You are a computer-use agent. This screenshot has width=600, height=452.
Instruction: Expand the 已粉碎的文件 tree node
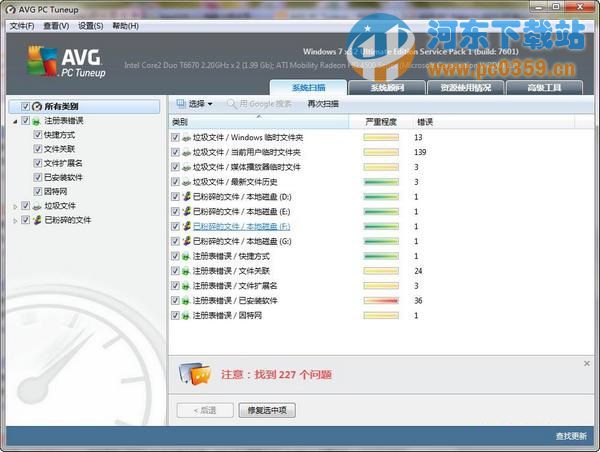point(15,221)
